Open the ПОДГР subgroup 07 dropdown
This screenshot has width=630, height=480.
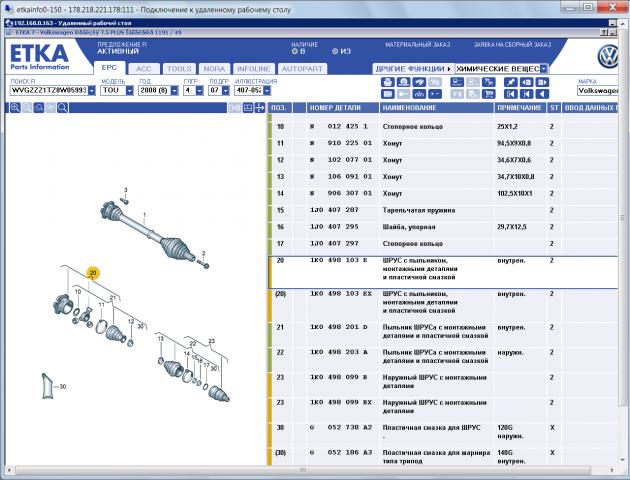[226, 90]
